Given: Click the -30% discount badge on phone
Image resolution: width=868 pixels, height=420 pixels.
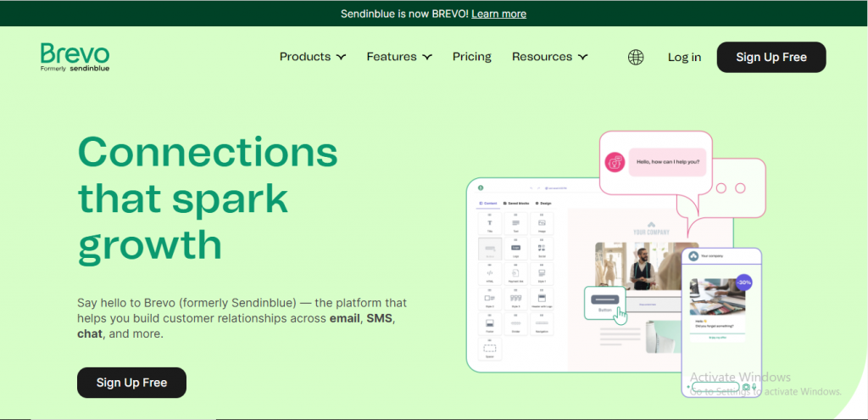Looking at the screenshot, I should [x=743, y=282].
